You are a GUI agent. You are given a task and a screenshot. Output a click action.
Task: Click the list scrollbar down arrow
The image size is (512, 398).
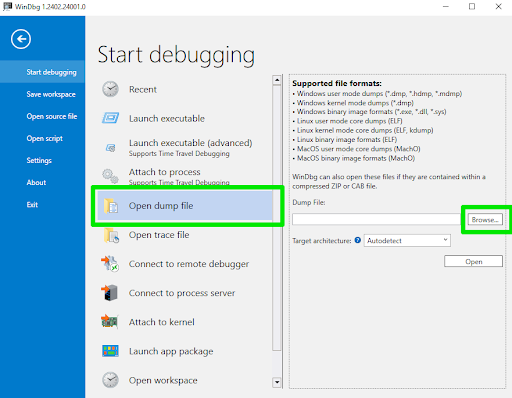[x=277, y=382]
